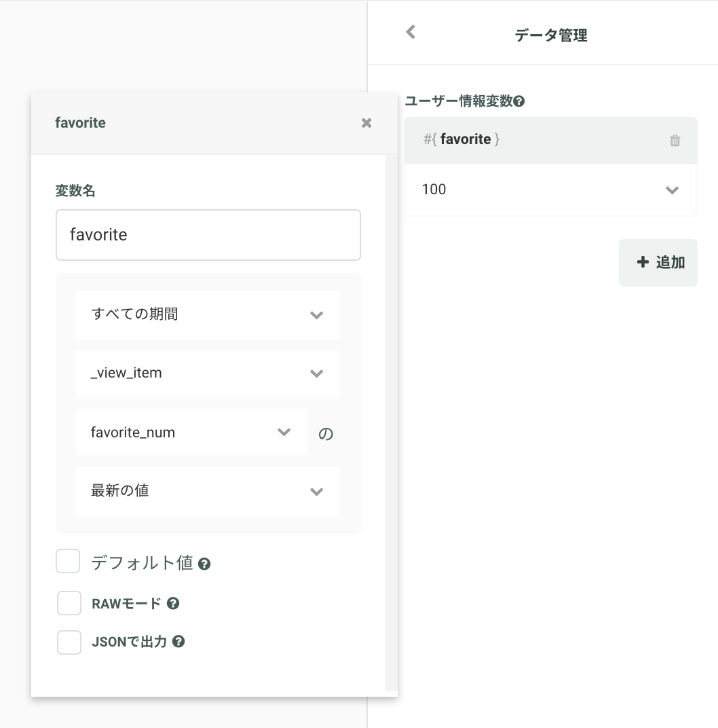Click the help icon beside デフォルト値
Screen dimensions: 718x728
click(204, 564)
